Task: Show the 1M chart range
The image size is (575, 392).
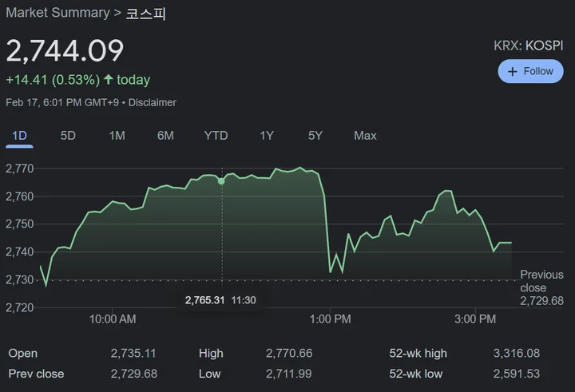Action: [117, 136]
